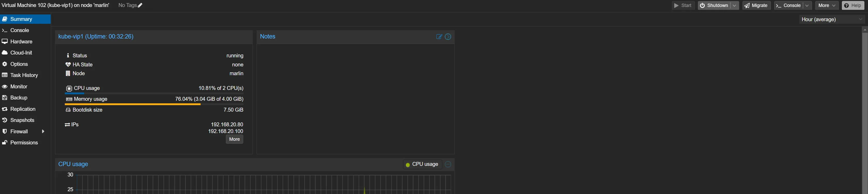Open the Snapshots section
The height and width of the screenshot is (194, 868).
click(x=22, y=120)
